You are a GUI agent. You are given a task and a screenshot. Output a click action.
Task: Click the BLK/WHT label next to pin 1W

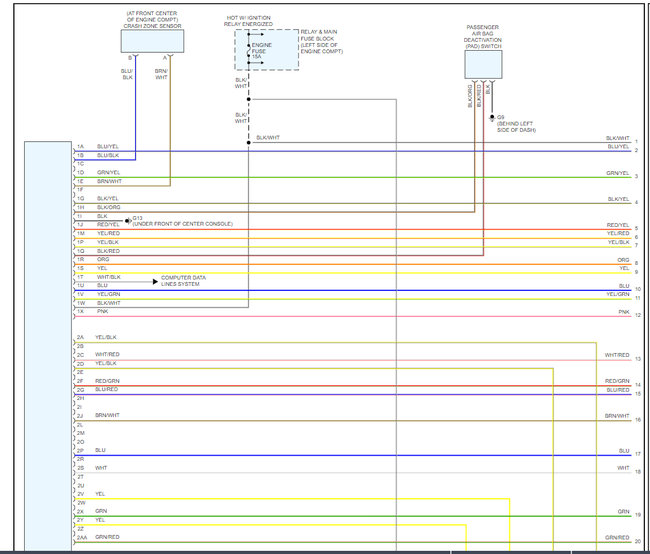coord(109,303)
